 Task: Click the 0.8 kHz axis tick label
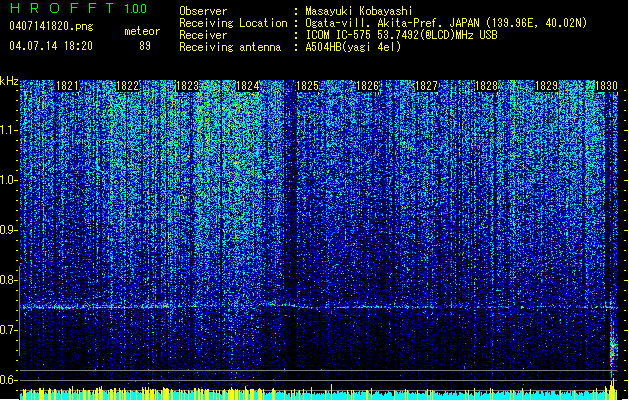(x=9, y=280)
